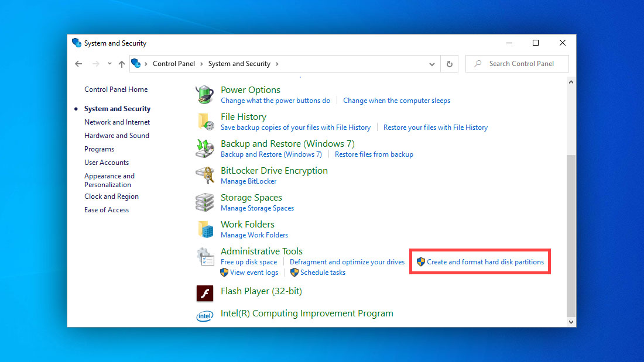The image size is (644, 362).
Task: Click the Flash Player icon
Action: [x=204, y=293]
